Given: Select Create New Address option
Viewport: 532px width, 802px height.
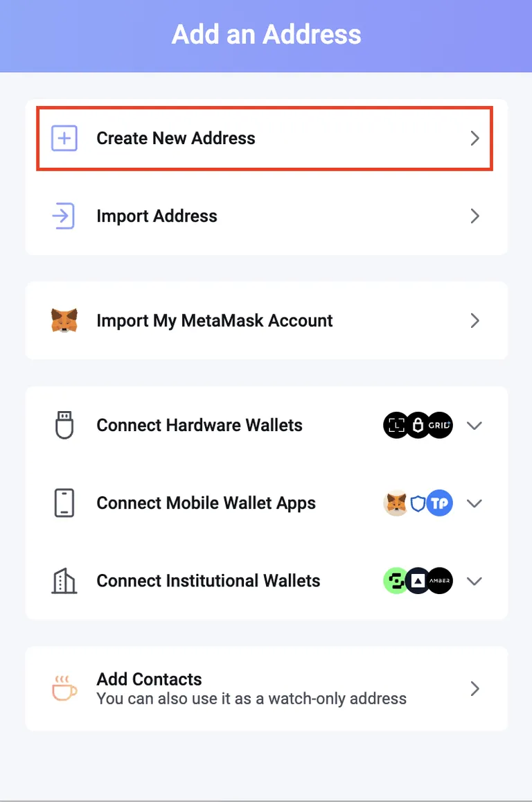Looking at the screenshot, I should pyautogui.click(x=265, y=138).
